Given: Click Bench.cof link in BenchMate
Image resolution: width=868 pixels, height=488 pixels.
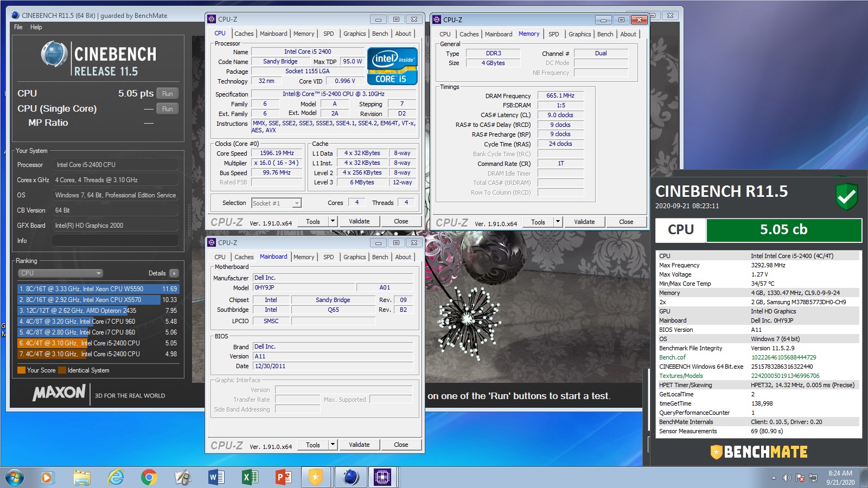Looking at the screenshot, I should pyautogui.click(x=672, y=357).
